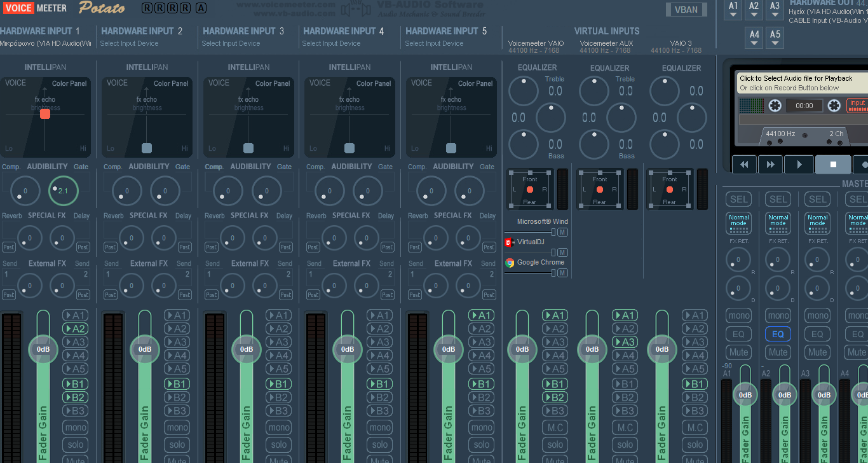
Task: Open the A4 hardware output device dropdown
Action: point(754,38)
